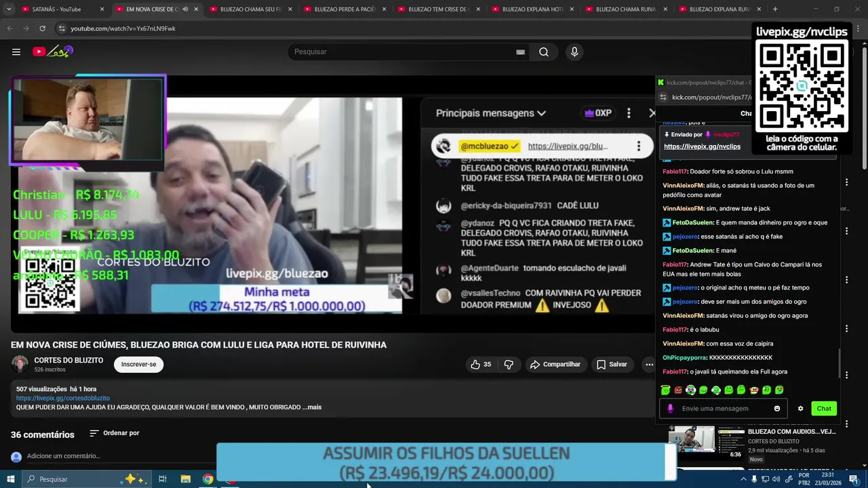Viewport: 868px width, 488px height.
Task: Send message with green Chat button
Action: [x=824, y=409]
